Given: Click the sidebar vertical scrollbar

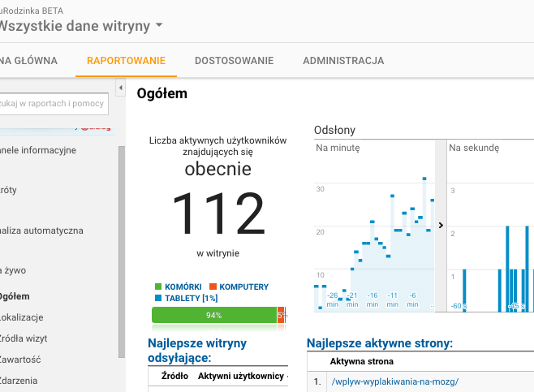Looking at the screenshot, I should pos(122,243).
